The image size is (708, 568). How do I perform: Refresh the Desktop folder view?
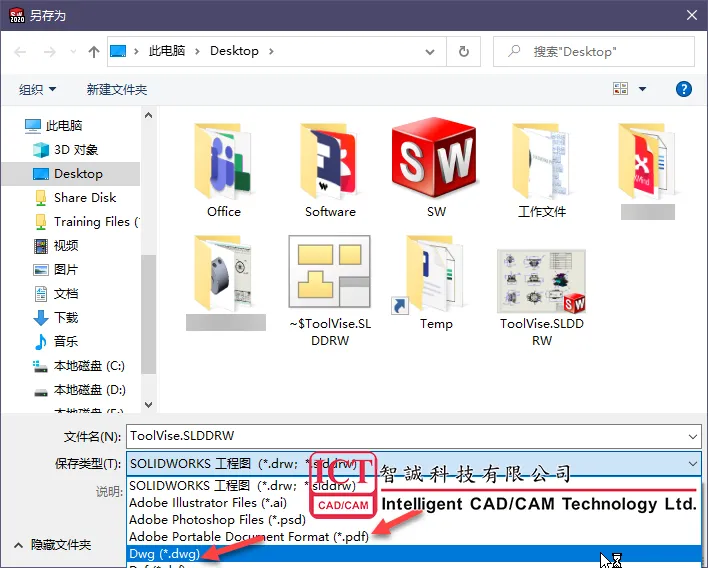463,51
